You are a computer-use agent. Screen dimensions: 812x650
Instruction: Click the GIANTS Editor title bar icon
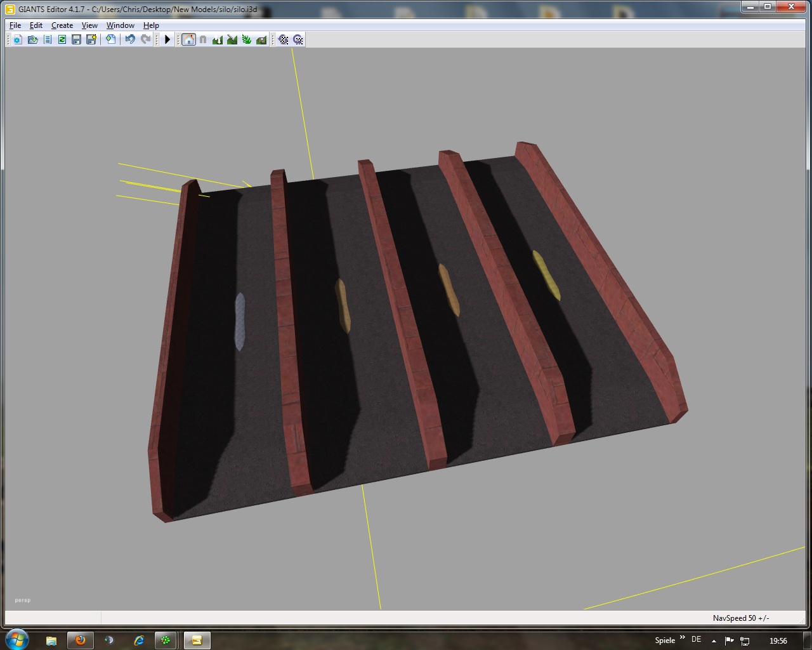tap(10, 9)
